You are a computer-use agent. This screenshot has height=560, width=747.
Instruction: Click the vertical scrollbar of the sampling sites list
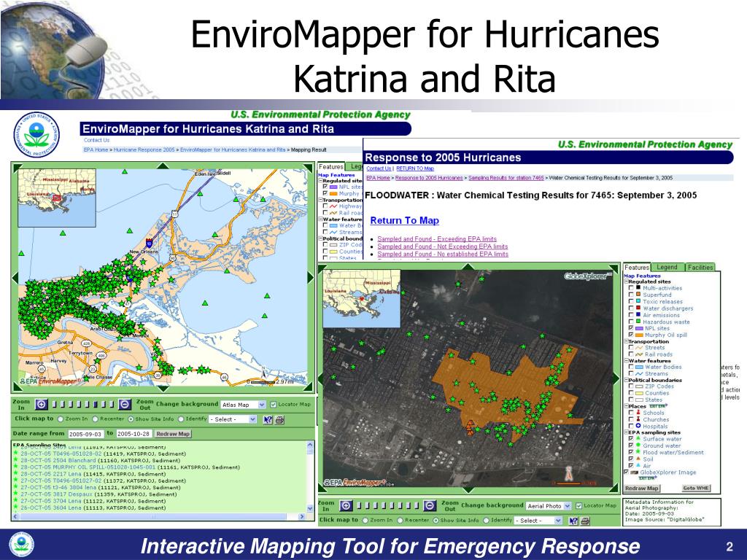(x=310, y=477)
